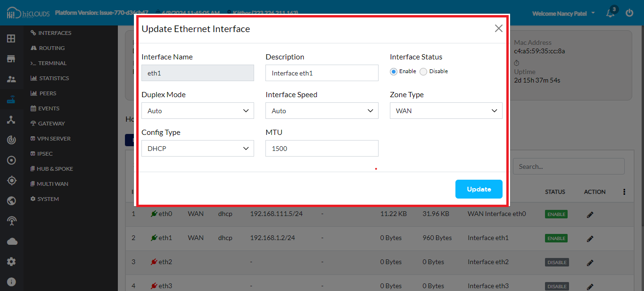Click the STATUS column header
644x291 pixels.
pos(555,192)
